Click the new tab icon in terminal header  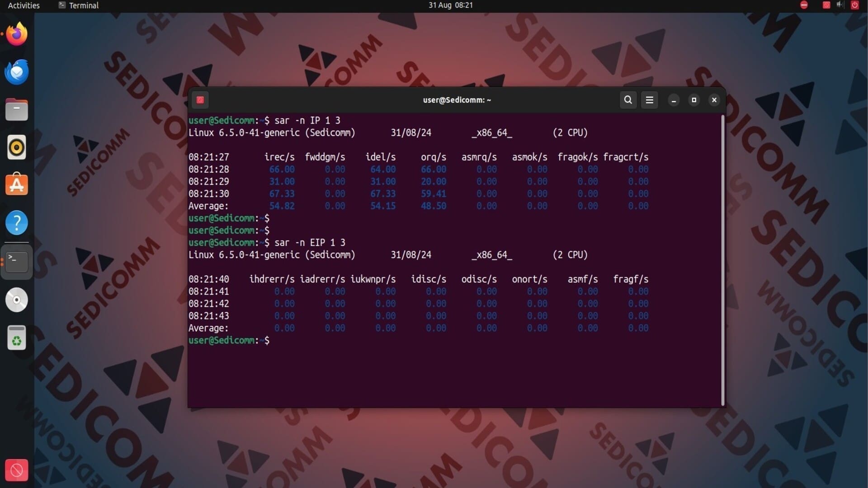(x=200, y=100)
